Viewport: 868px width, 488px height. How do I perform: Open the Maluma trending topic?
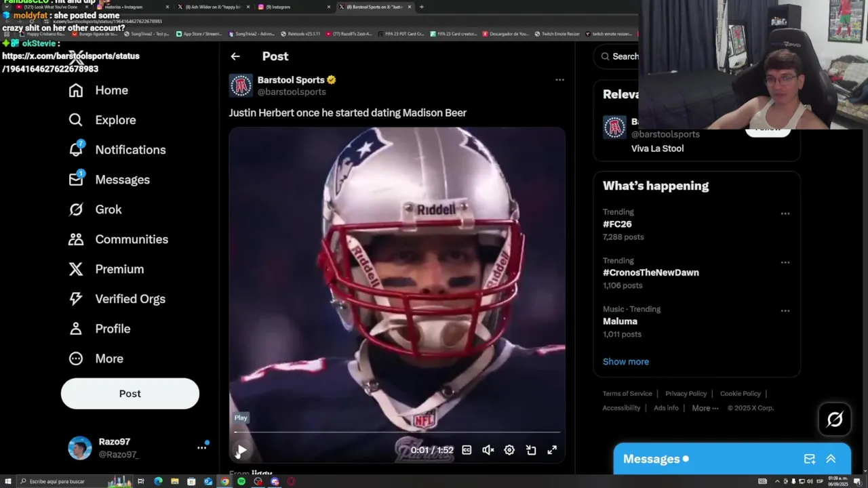coord(620,321)
